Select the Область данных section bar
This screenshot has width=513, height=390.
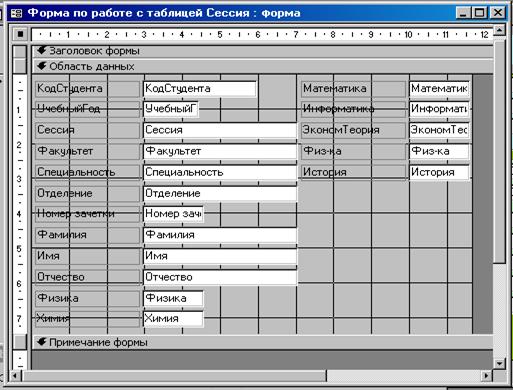click(263, 66)
